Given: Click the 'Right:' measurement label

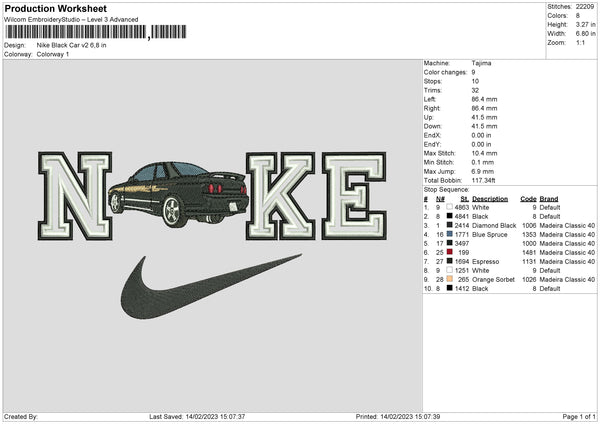Looking at the screenshot, I should [432, 108].
